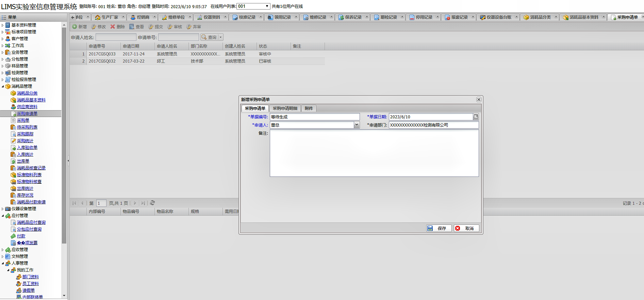Screen dimensions: 644x300
Task: Select row 2017CGSQ032 in grid
Action: click(197, 61)
